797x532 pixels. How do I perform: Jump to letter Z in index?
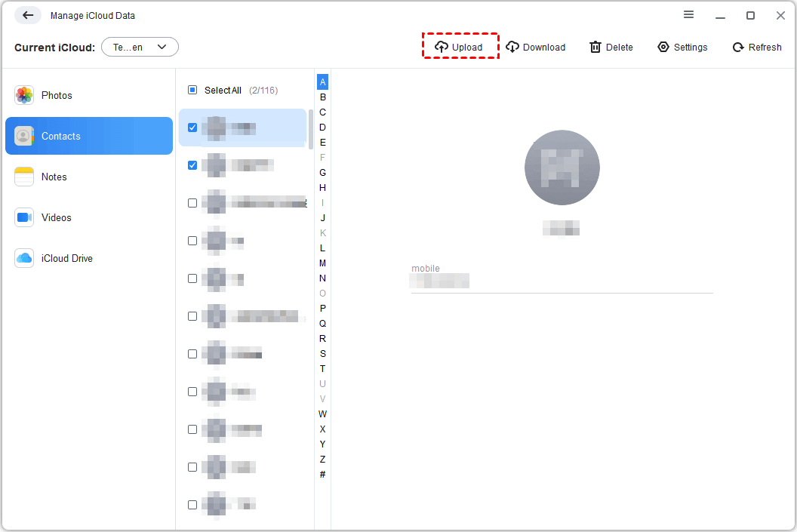322,459
